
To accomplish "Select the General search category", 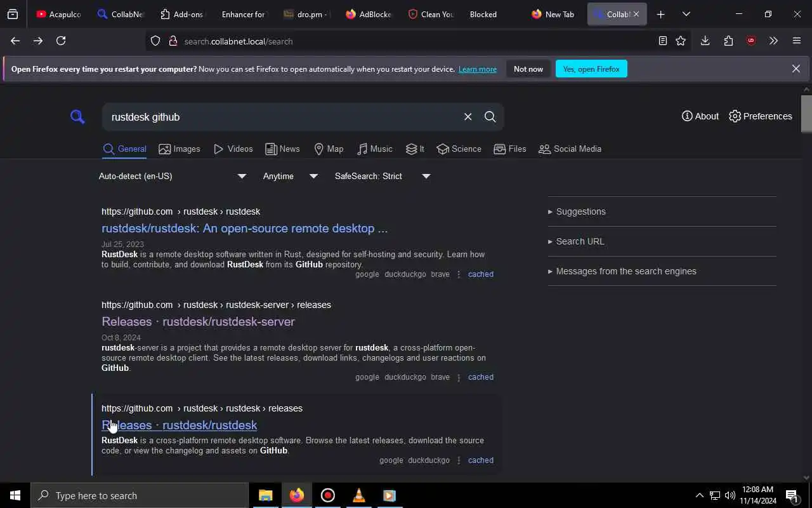I will coord(125,149).
